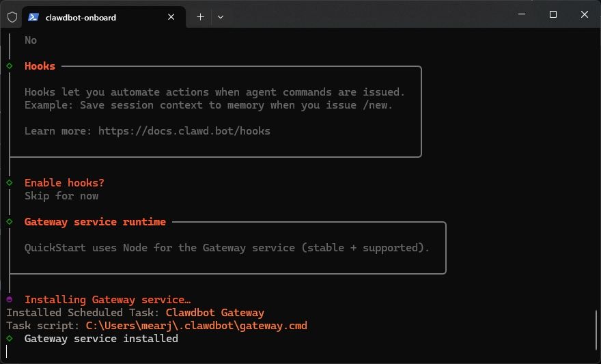Click the 'Gateway service runtime' heading
601x364 pixels.
95,221
